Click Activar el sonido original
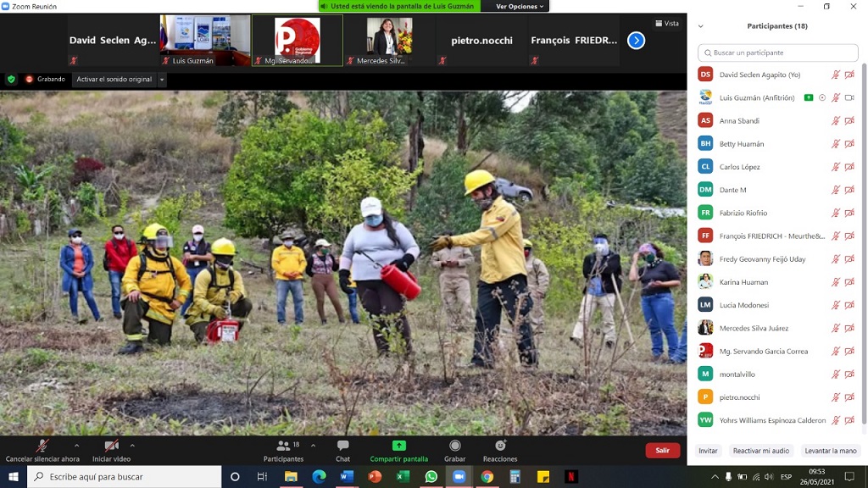Screen dimensions: 868x488 coord(114,79)
